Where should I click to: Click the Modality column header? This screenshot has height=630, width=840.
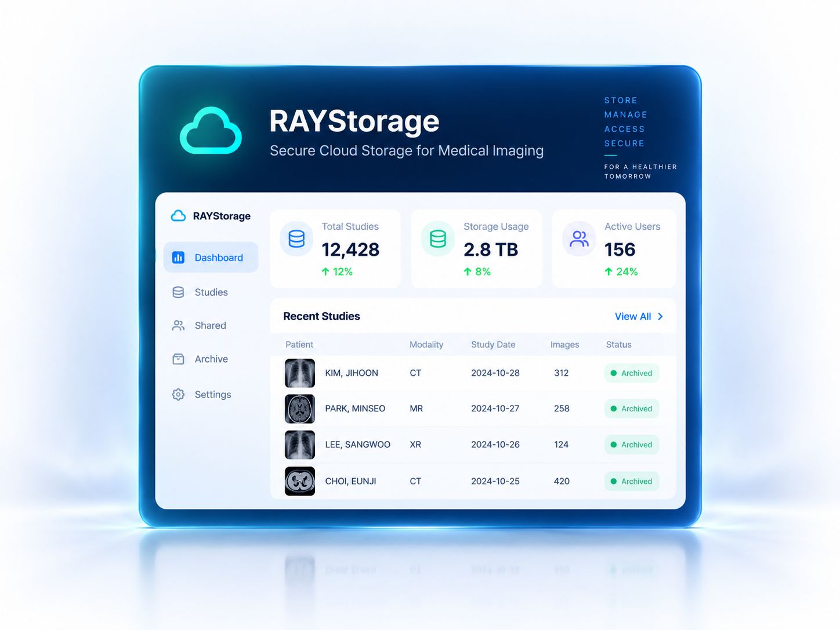pyautogui.click(x=426, y=345)
